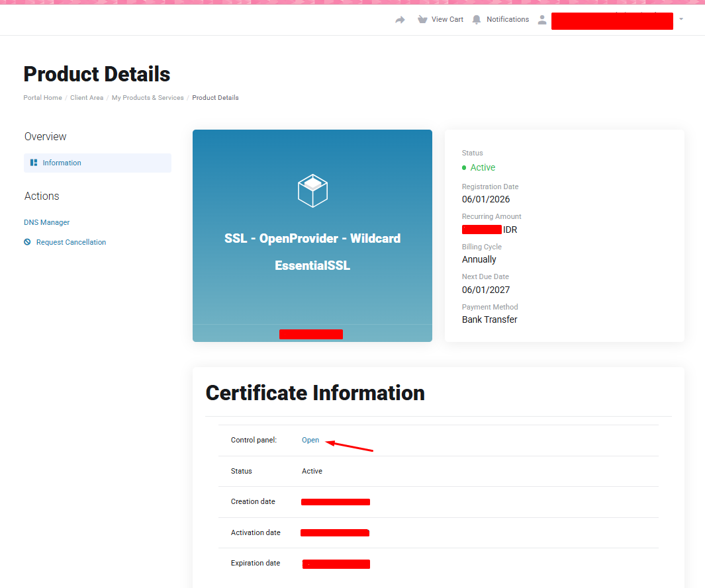
Task: Click the shopping cart icon
Action: (x=422, y=19)
